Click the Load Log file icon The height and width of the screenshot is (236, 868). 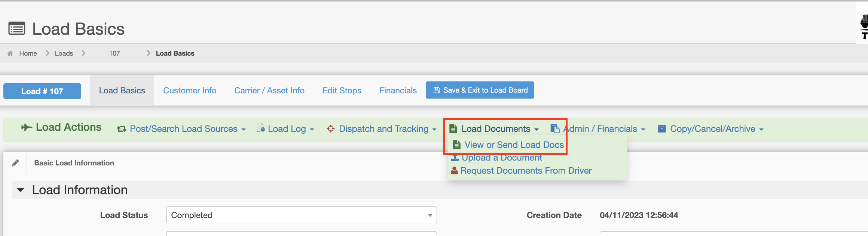tap(261, 128)
